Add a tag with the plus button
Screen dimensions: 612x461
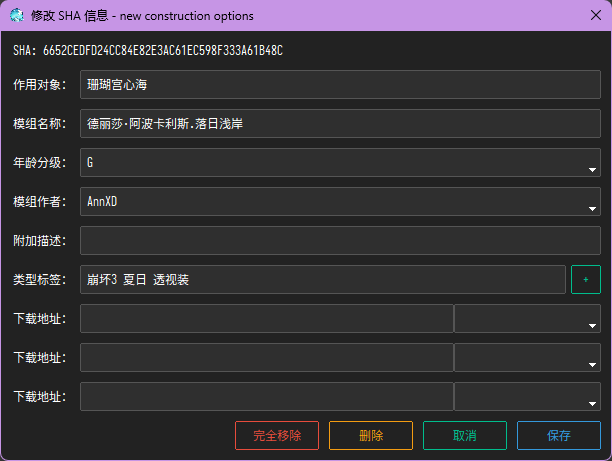click(585, 279)
